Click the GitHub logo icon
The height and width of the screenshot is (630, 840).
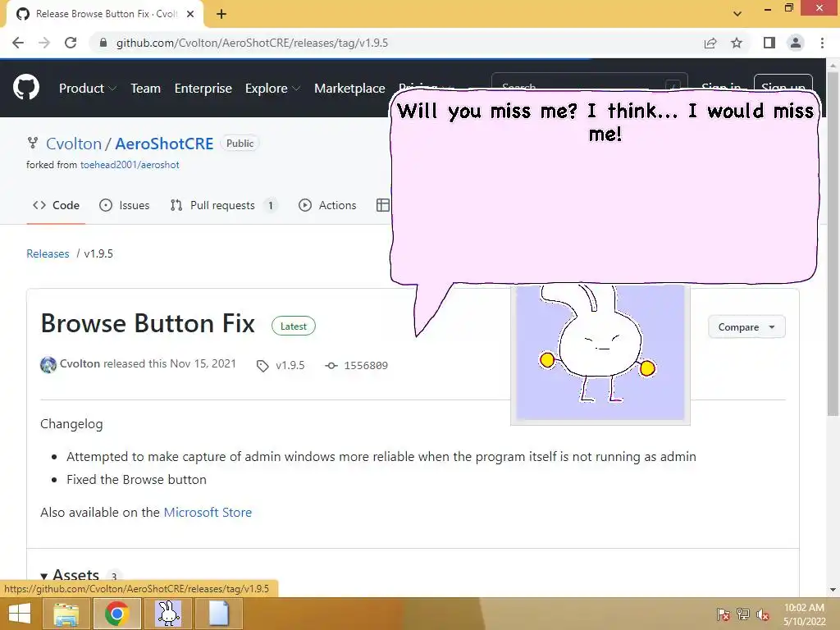coord(25,88)
